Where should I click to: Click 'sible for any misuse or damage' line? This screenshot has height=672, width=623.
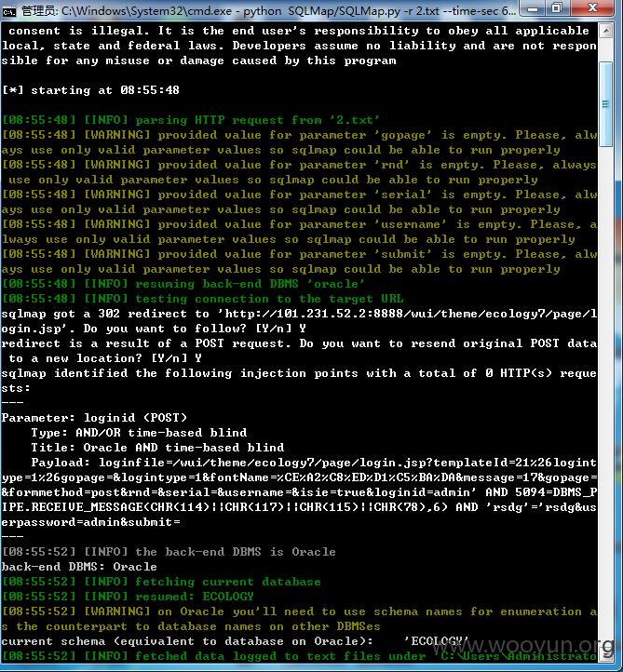[199, 60]
